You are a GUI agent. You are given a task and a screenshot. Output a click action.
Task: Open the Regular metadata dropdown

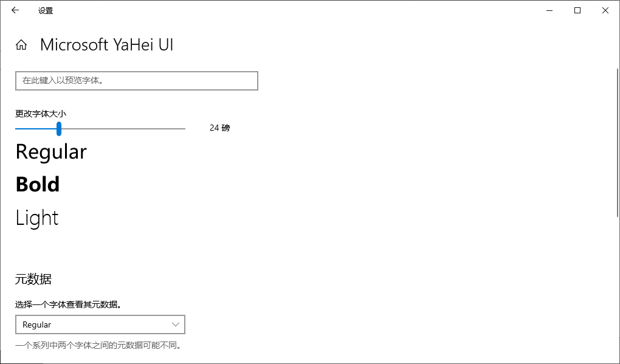pos(100,325)
